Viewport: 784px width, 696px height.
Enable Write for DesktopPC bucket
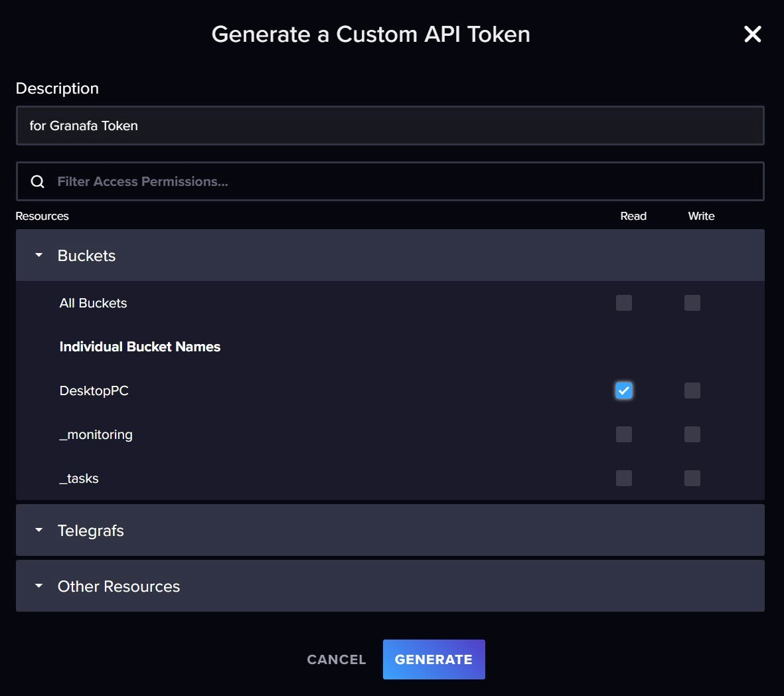point(692,391)
